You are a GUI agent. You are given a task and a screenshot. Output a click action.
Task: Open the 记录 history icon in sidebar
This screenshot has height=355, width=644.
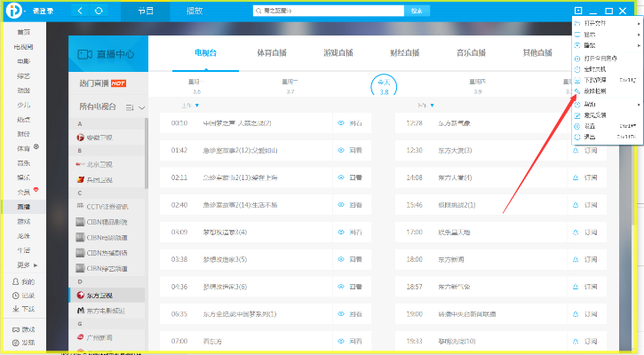click(x=17, y=295)
